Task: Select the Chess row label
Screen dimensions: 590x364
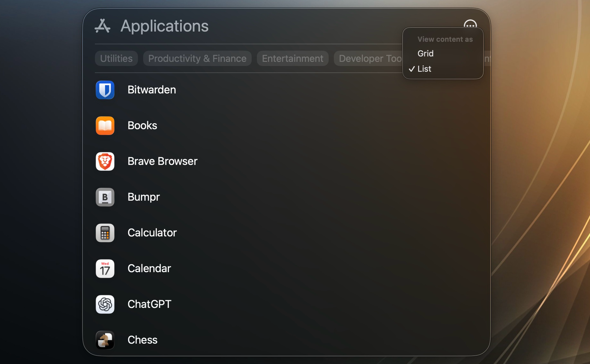Action: coord(142,340)
